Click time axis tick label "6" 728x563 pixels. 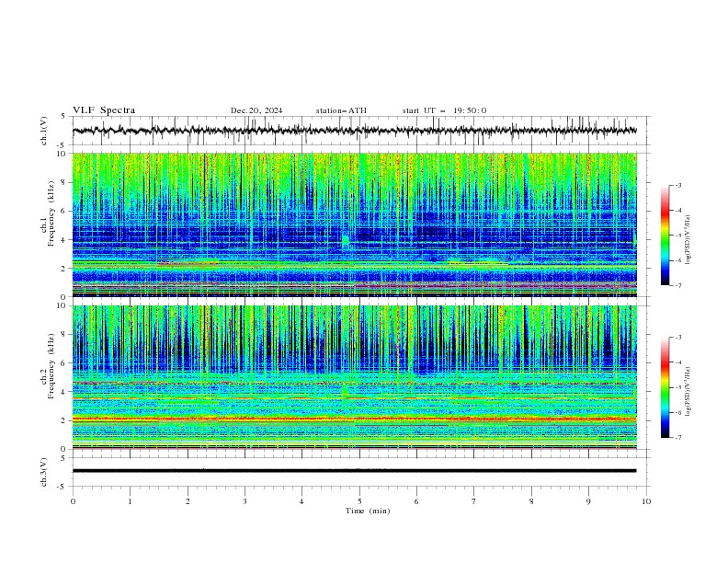click(416, 501)
